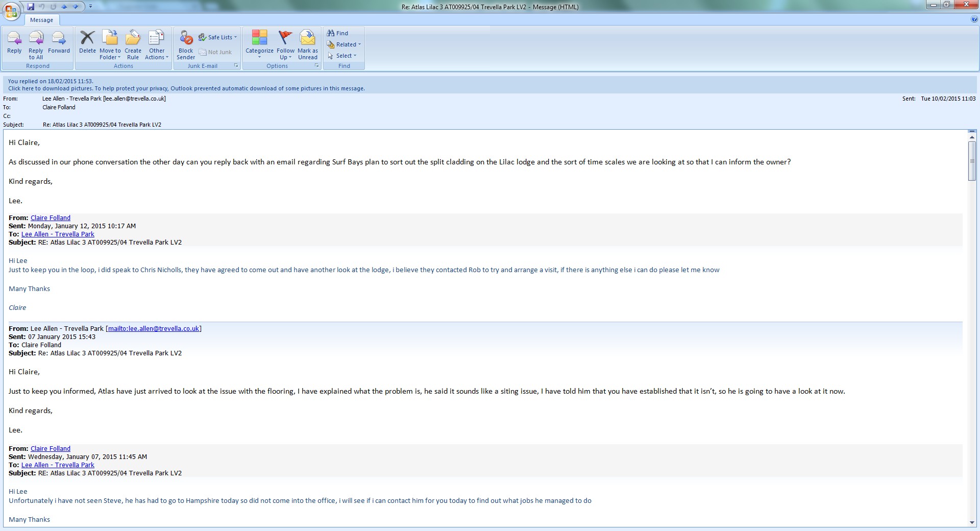This screenshot has height=531, width=980.
Task: Open Options group dialog launcher
Action: pos(317,66)
